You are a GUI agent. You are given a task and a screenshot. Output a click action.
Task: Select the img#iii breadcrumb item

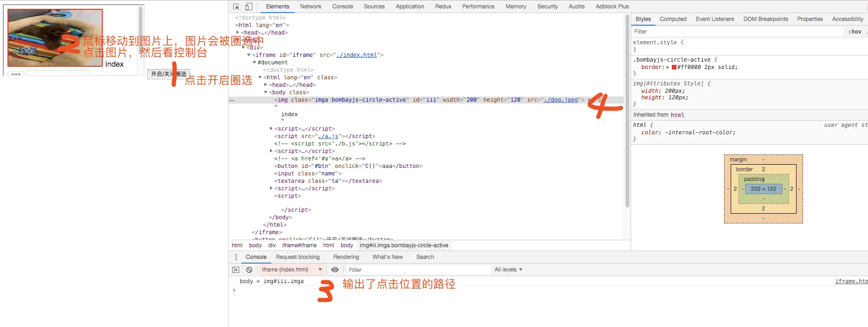coord(404,245)
